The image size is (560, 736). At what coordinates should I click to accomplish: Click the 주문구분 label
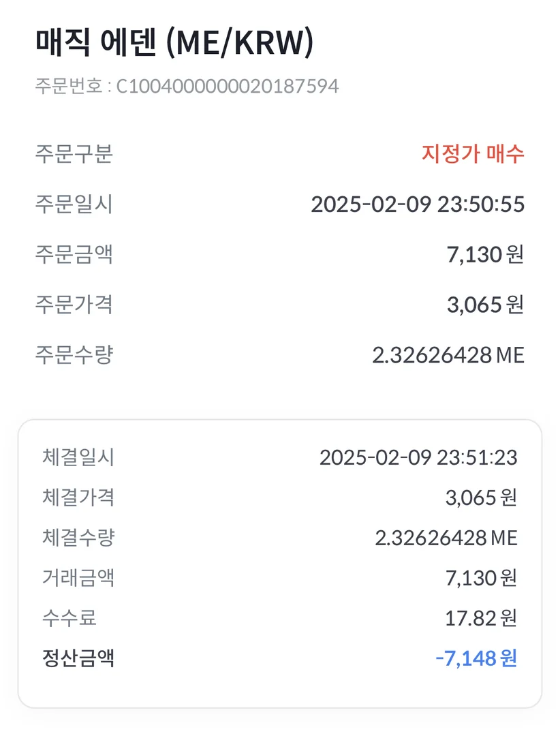(74, 154)
